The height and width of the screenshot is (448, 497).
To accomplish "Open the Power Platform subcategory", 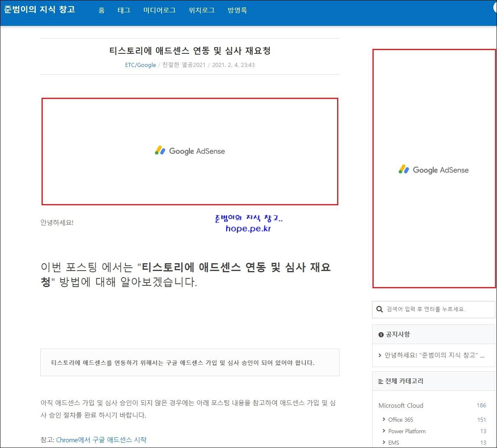I will 407,431.
